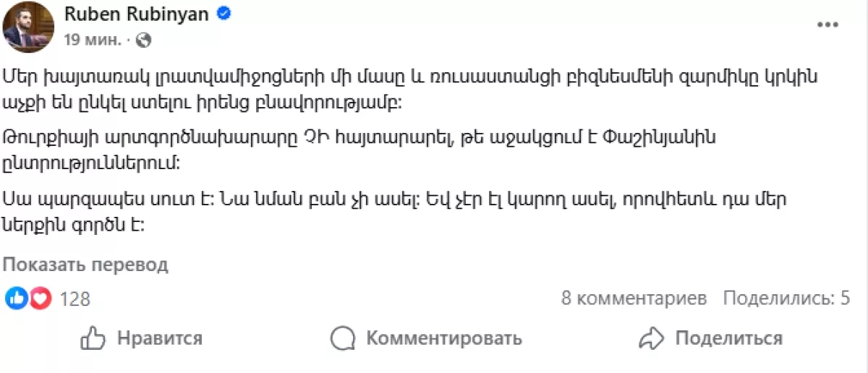868x373 pixels.
Task: Open the three-dot post options menu
Action: (x=827, y=26)
